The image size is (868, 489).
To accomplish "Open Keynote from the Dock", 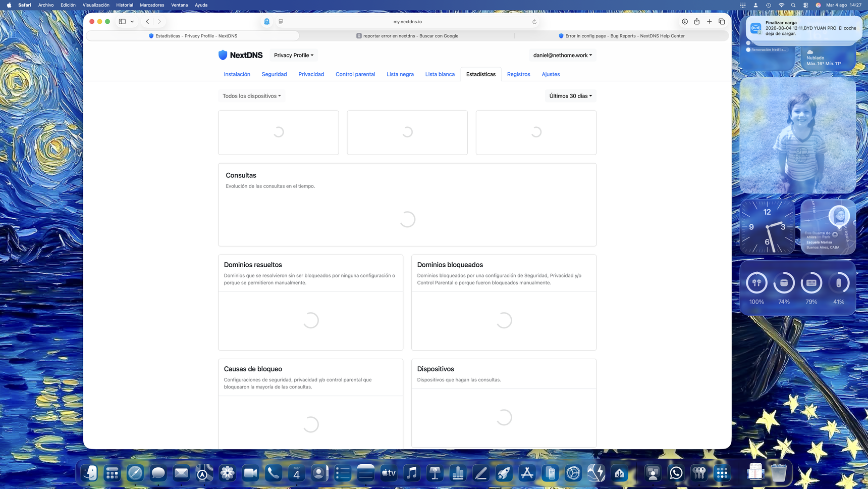I will [x=435, y=473].
